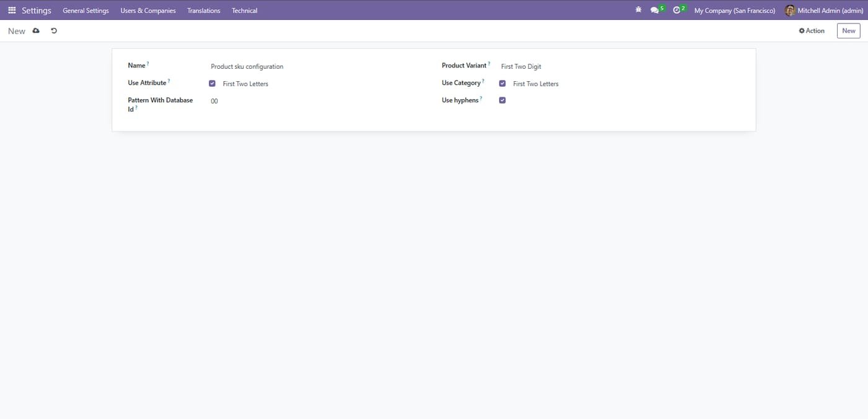Show help tooltip beside Pattern With Database Id
Screen dimensions: 868x419
pyautogui.click(x=136, y=107)
